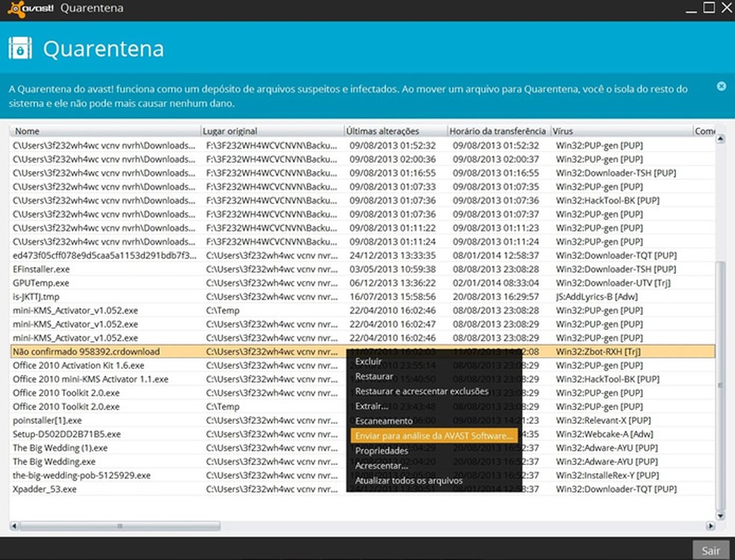
Task: Click the 06/12/2013 13:36:22 date cell
Action: coord(392,283)
